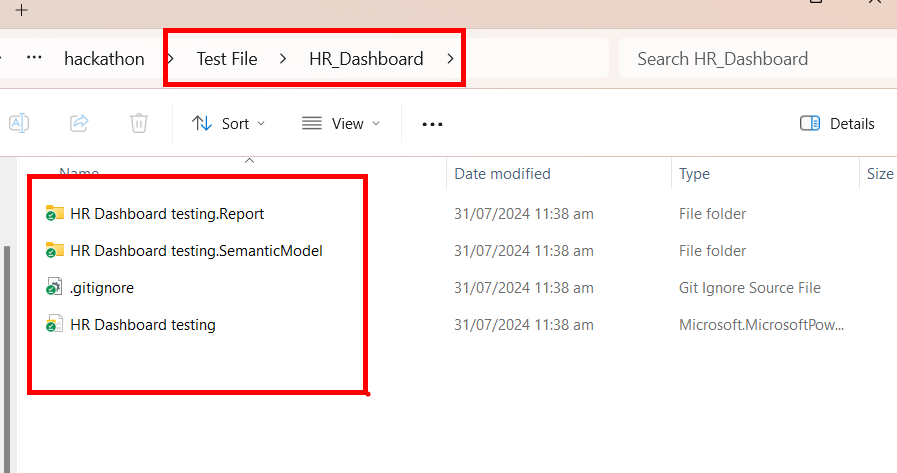Open HR Dashboard testing.Report folder icon
897x473 pixels.
[x=55, y=213]
